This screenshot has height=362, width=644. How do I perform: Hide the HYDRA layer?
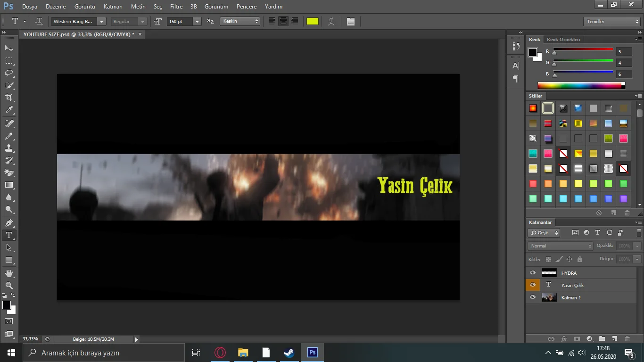pos(533,273)
